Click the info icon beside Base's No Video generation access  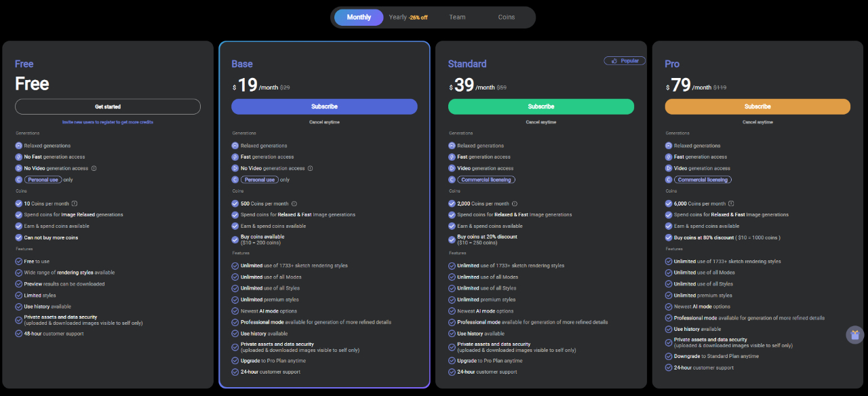pyautogui.click(x=310, y=168)
